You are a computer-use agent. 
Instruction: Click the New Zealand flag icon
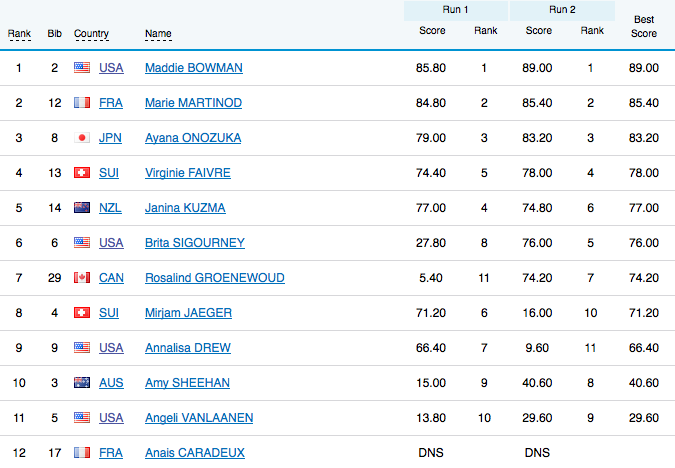(82, 208)
